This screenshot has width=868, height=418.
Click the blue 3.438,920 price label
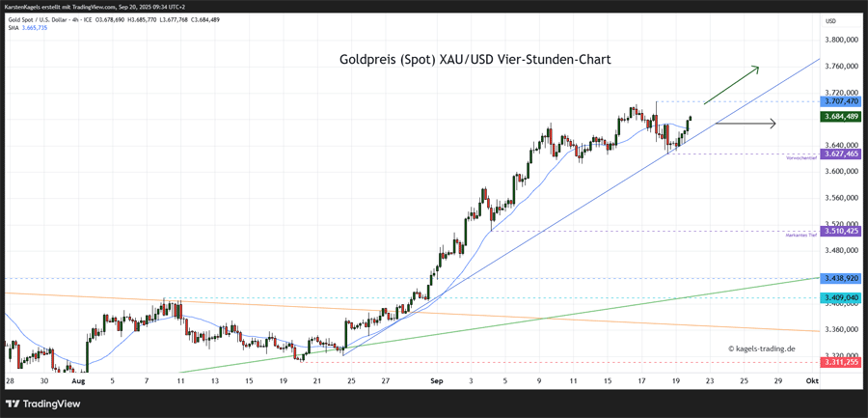pos(840,278)
